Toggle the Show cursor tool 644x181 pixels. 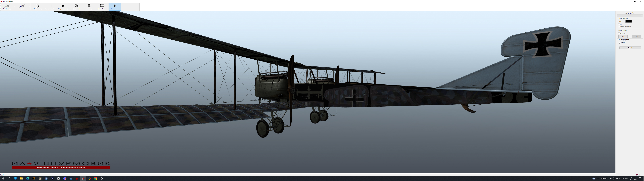115,6
